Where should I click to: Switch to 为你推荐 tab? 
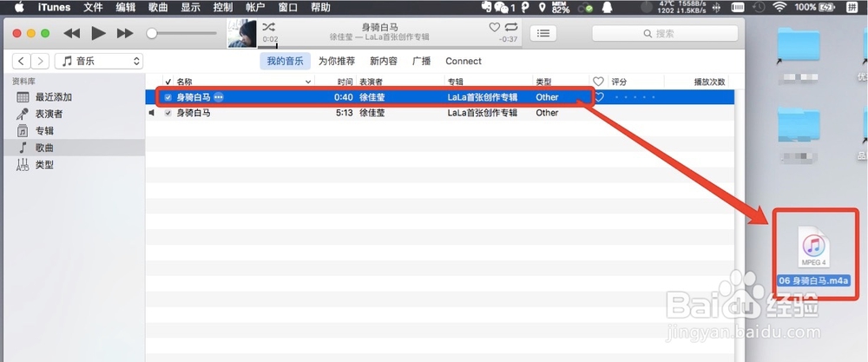tap(337, 61)
